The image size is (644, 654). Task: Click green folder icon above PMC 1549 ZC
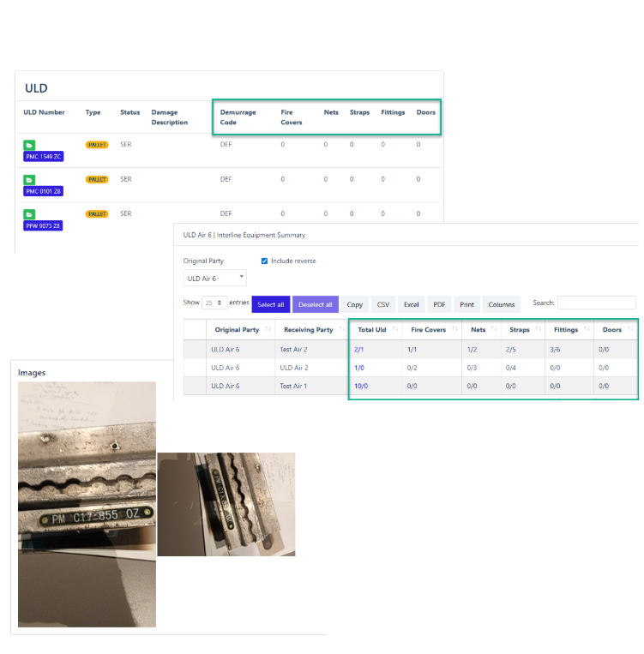29,145
